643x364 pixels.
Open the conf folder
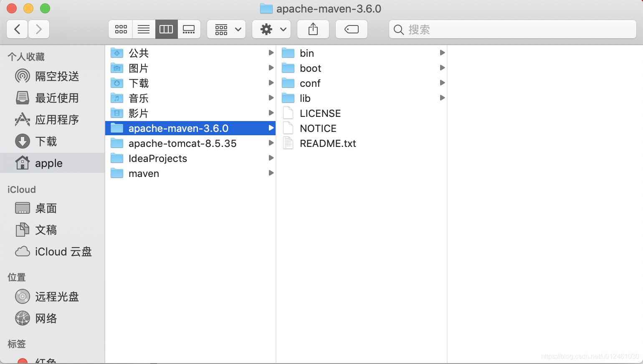[x=362, y=83]
